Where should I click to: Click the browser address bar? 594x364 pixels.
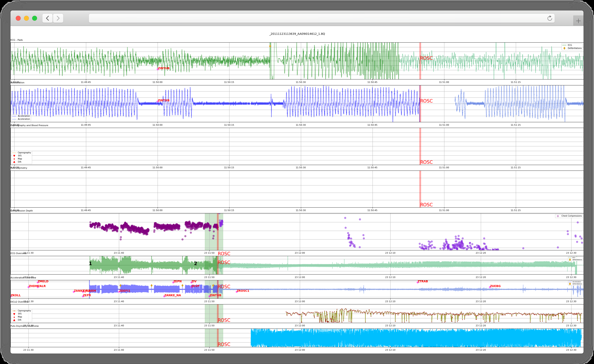(313, 18)
